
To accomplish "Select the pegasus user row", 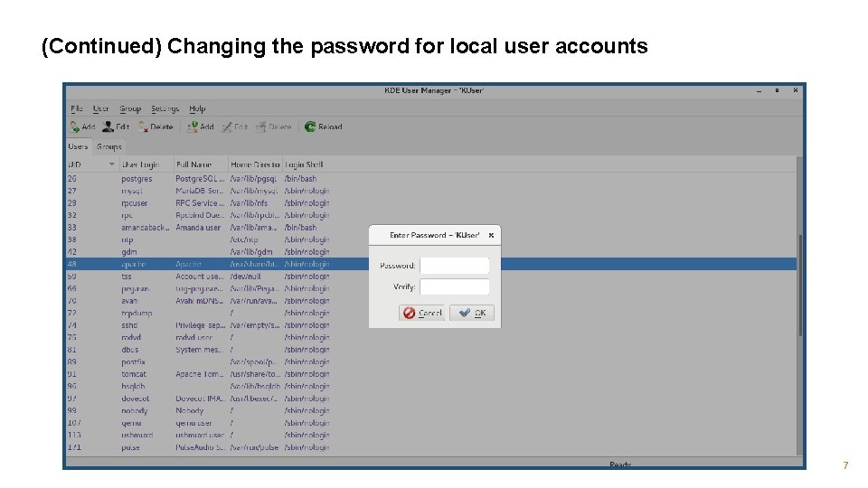I will (x=432, y=288).
